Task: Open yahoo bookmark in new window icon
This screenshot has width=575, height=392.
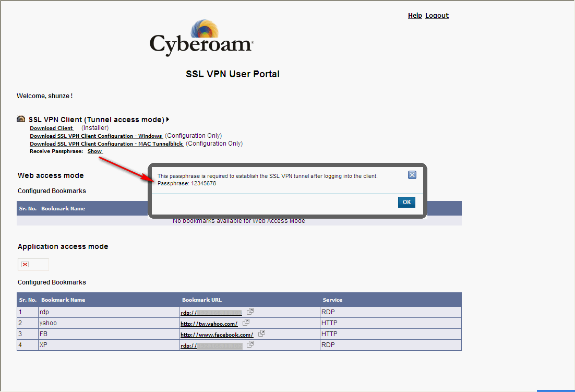Action: click(x=246, y=323)
